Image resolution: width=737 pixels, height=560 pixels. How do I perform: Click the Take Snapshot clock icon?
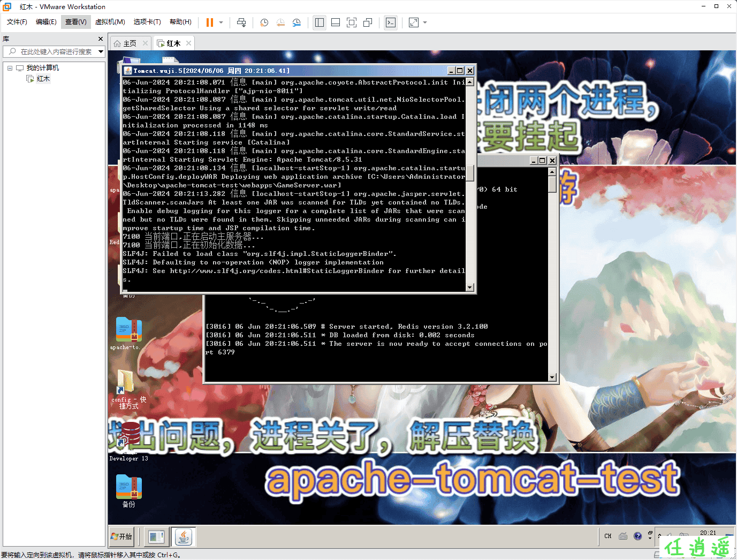[264, 22]
